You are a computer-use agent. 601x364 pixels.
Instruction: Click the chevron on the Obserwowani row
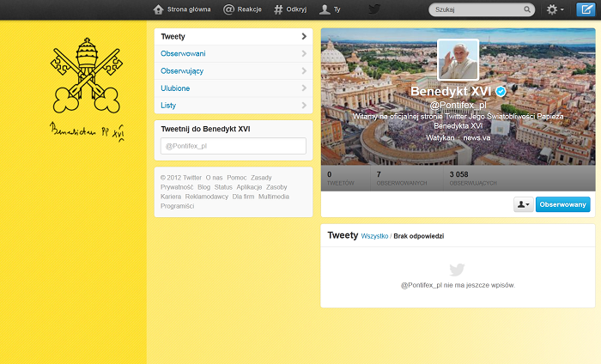click(x=304, y=53)
